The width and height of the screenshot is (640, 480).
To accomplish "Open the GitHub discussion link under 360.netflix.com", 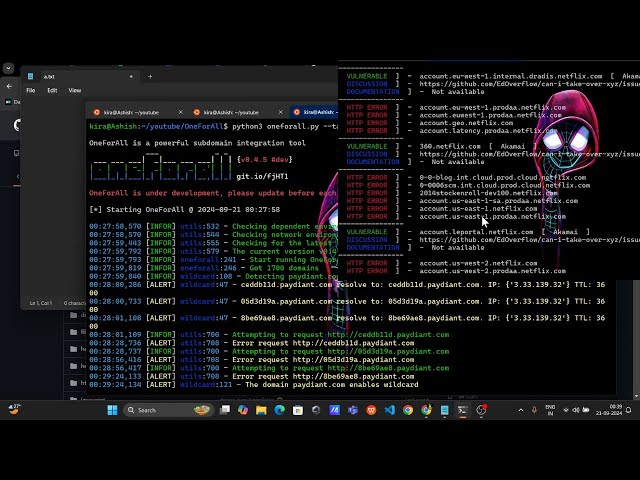I will [529, 154].
